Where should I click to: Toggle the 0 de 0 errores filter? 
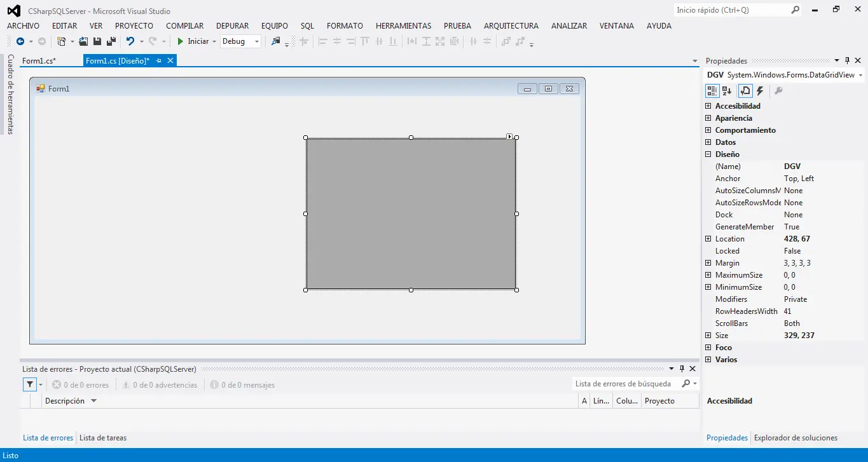point(81,385)
